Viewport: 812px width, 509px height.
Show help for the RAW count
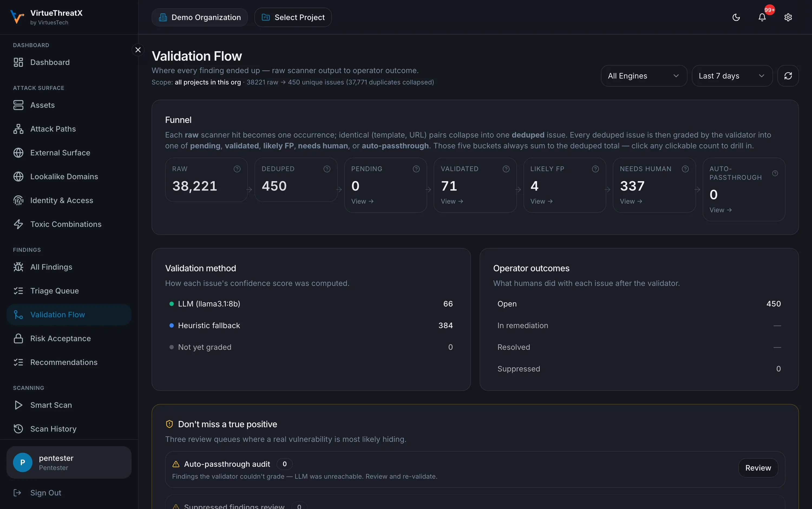pyautogui.click(x=237, y=169)
